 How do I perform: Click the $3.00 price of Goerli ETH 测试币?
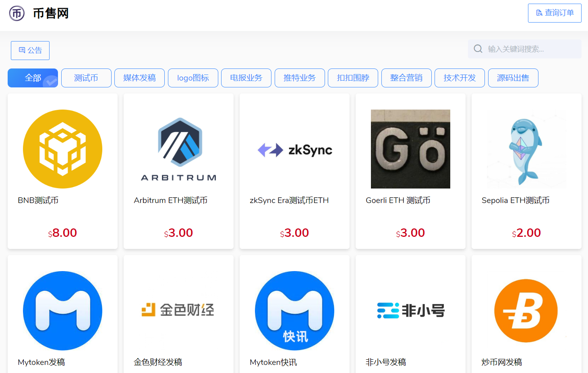(x=410, y=233)
